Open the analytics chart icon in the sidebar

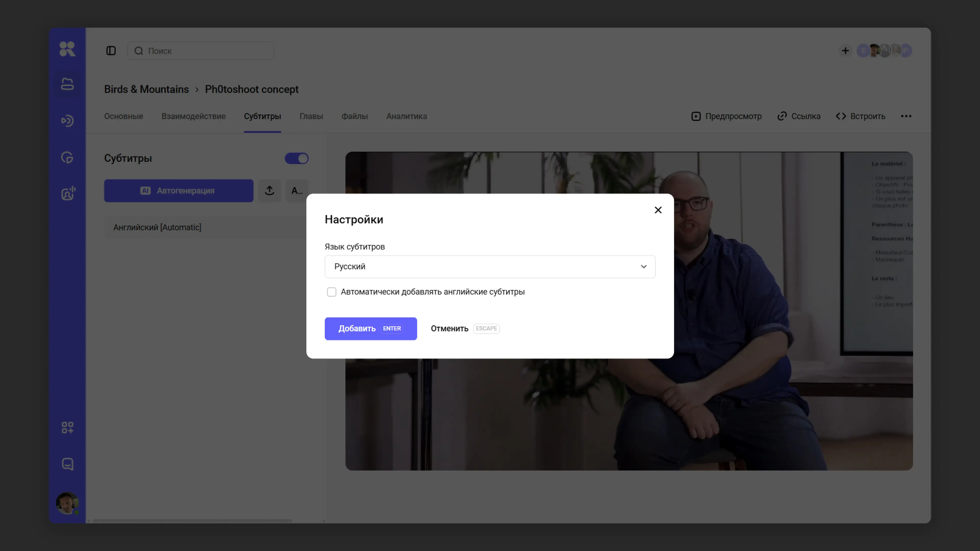[67, 157]
